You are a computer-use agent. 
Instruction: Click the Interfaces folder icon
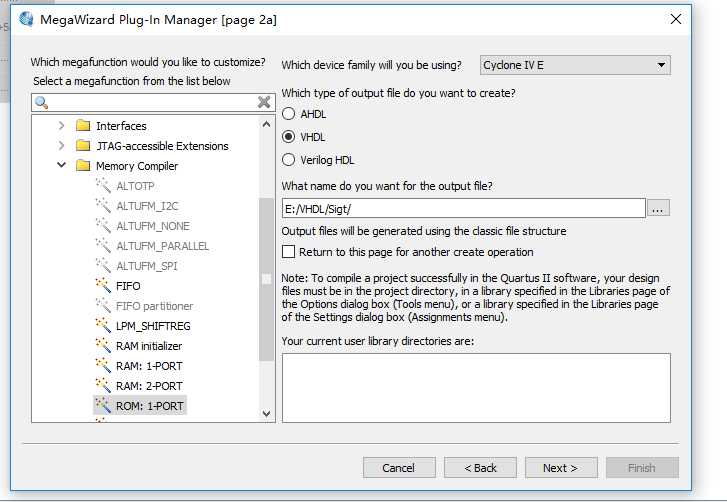pos(83,126)
